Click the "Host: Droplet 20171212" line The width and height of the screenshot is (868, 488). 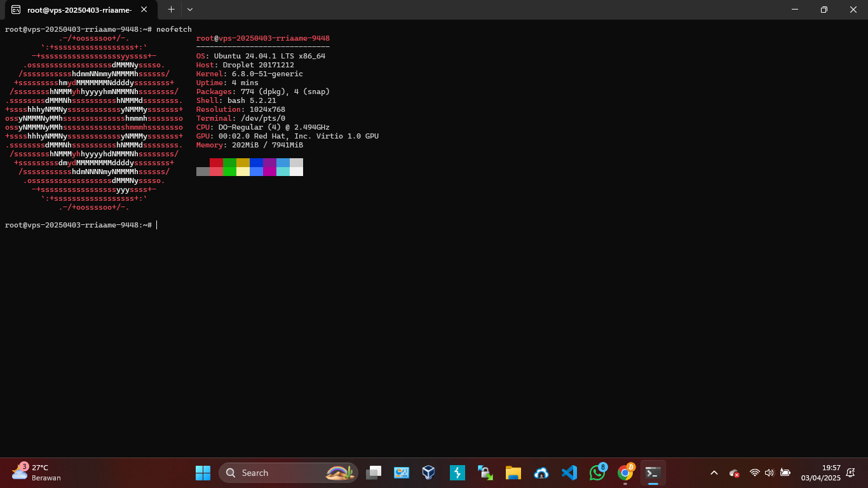coord(245,65)
